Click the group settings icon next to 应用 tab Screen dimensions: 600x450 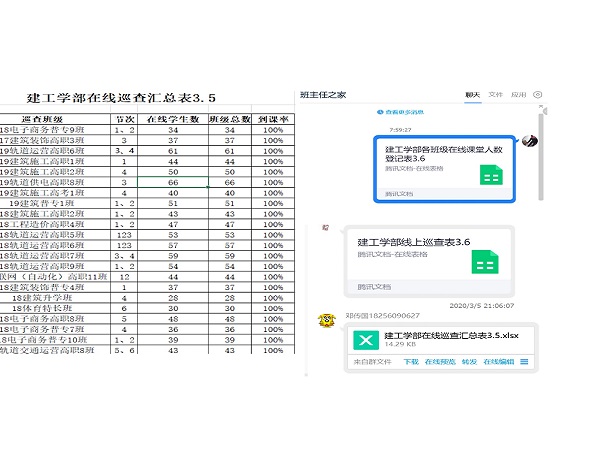click(x=538, y=94)
